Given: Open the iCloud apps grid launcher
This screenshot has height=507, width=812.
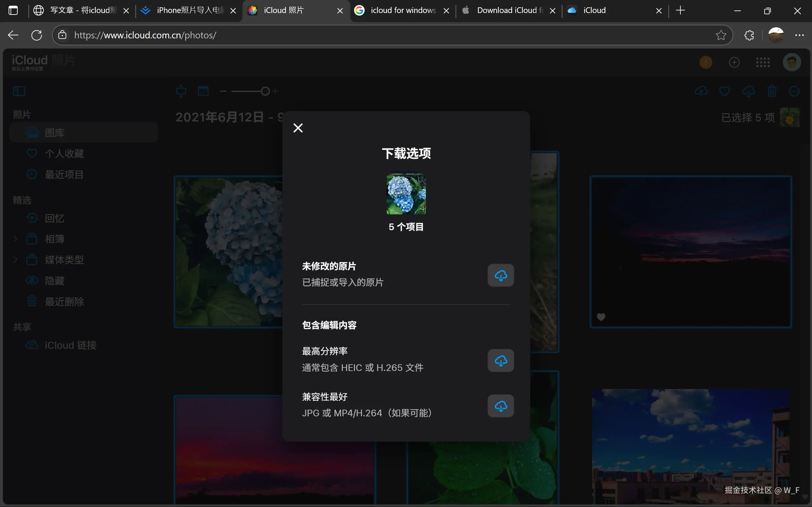Looking at the screenshot, I should click(763, 62).
